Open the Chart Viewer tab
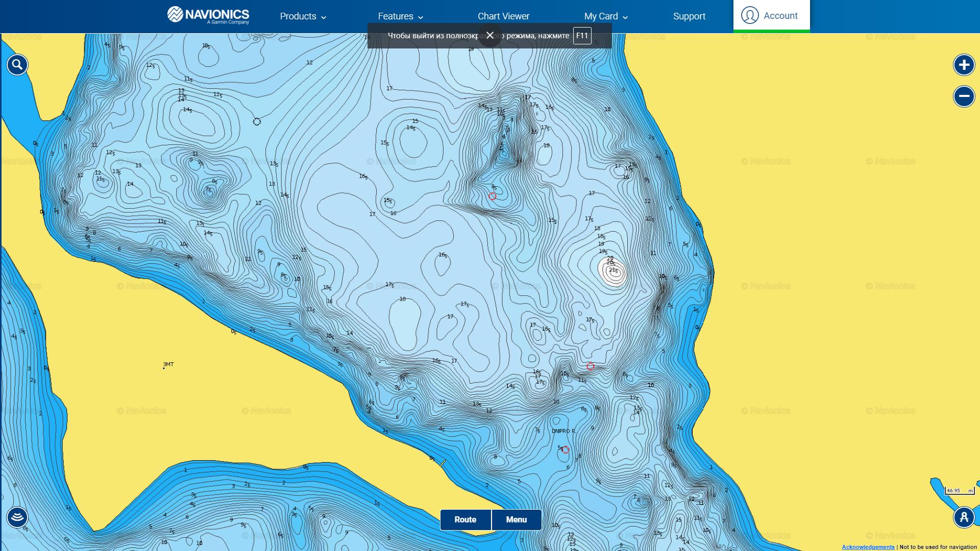This screenshot has width=980, height=551. (503, 16)
